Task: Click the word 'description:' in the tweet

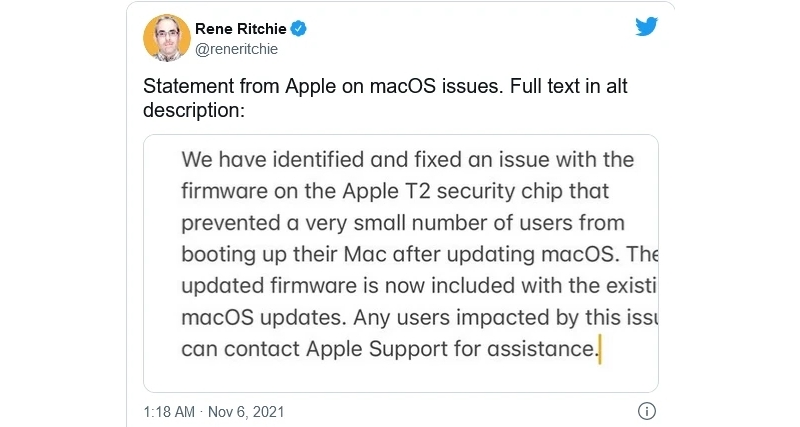Action: (194, 110)
